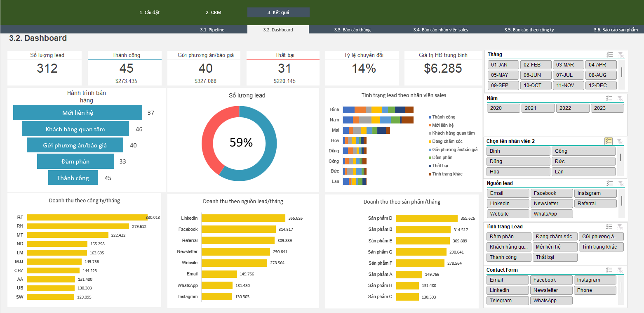Filter by month 12-DEC
The width and height of the screenshot is (644, 313).
(x=601, y=85)
